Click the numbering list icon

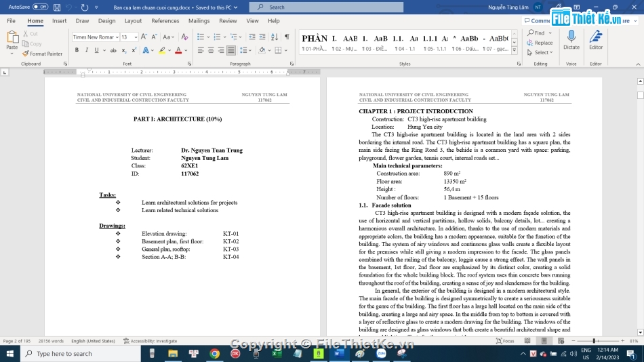(x=218, y=37)
